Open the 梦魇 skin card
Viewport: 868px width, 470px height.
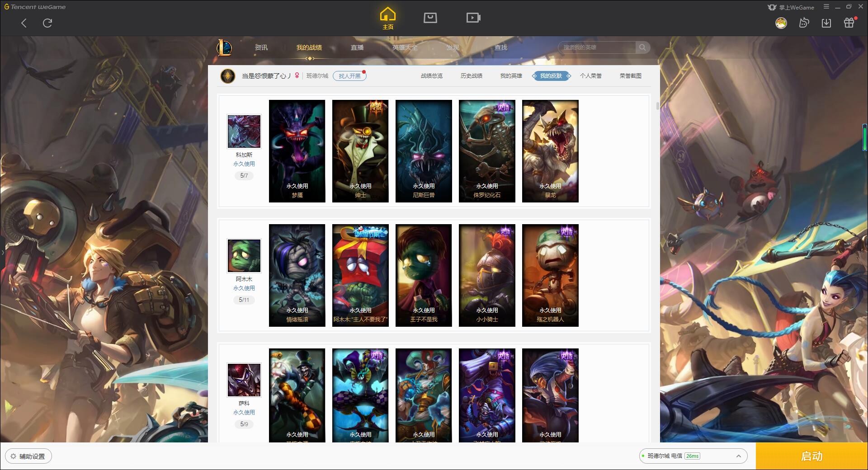(297, 151)
